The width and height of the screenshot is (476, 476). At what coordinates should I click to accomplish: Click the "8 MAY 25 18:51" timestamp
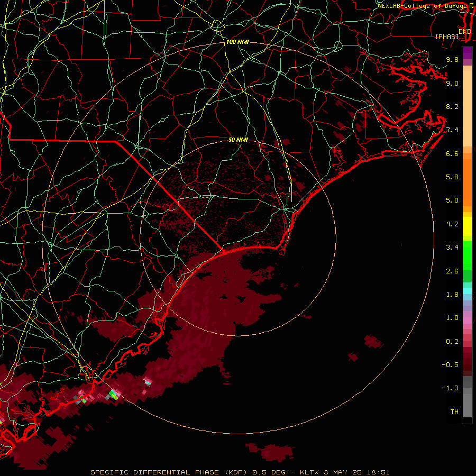coord(356,472)
